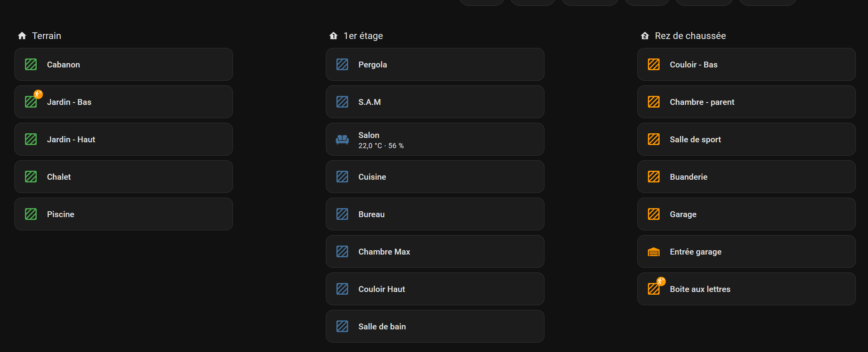Screen dimensions: 868x352
Task: Open the Cuisine area card
Action: pos(435,177)
